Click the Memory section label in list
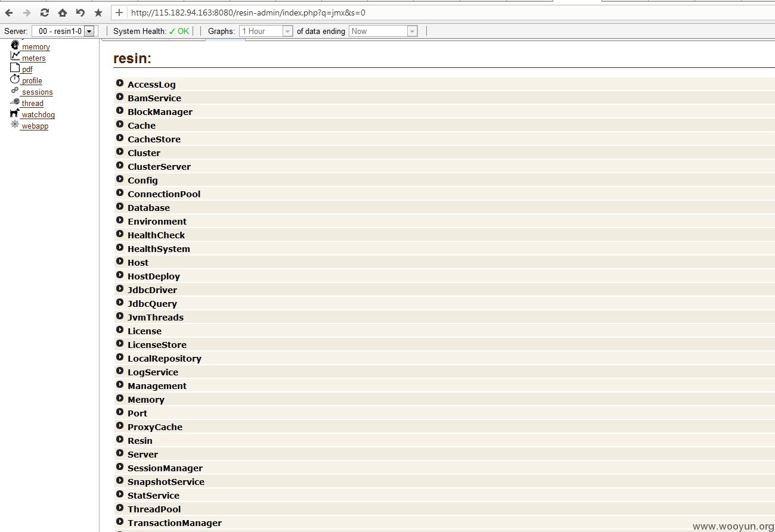 pyautogui.click(x=146, y=400)
